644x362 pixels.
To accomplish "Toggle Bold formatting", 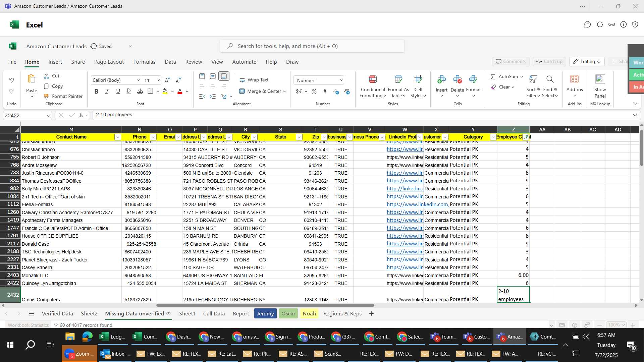I will point(96,92).
